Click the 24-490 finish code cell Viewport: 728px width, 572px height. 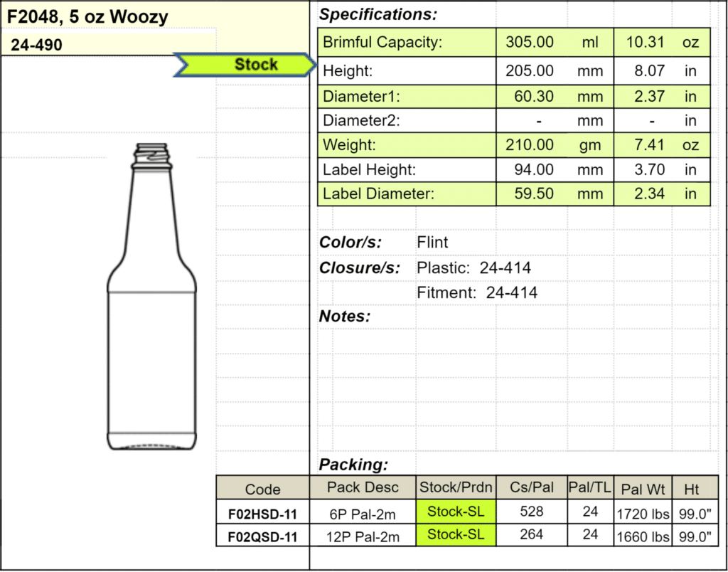click(37, 45)
